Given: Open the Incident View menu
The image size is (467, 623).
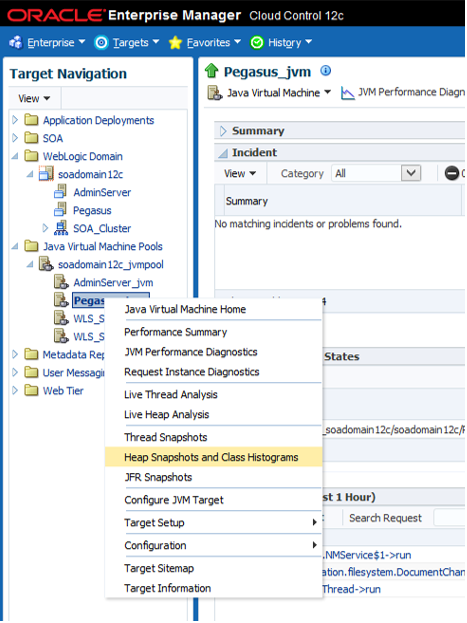Looking at the screenshot, I should 240,173.
